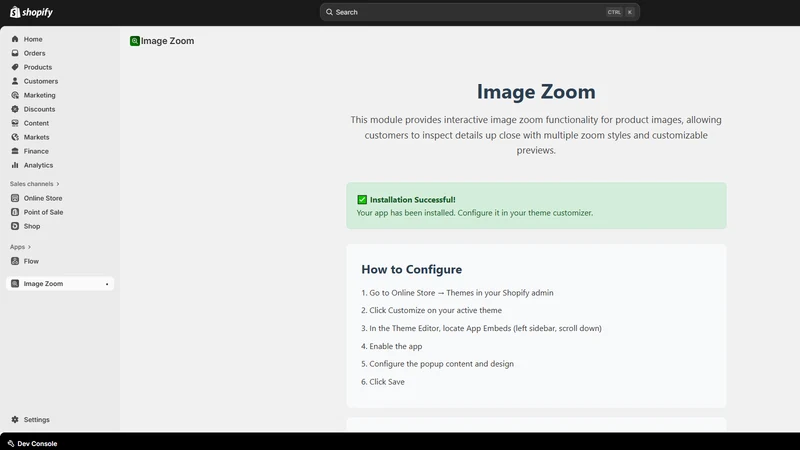
Task: Click the Analytics bar chart icon
Action: point(15,165)
